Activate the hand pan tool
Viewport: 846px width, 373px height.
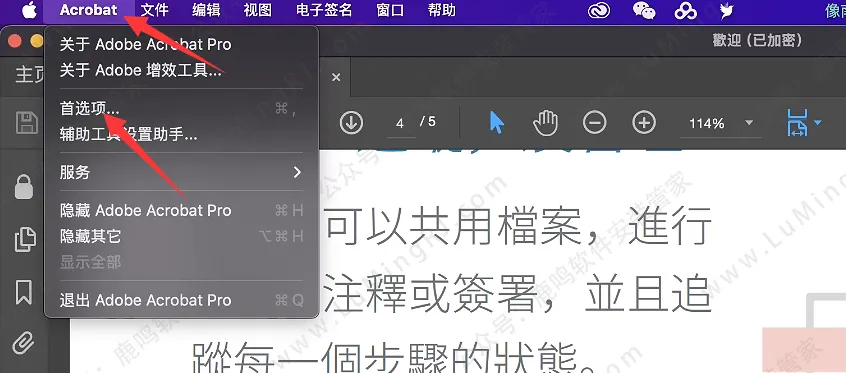point(545,123)
